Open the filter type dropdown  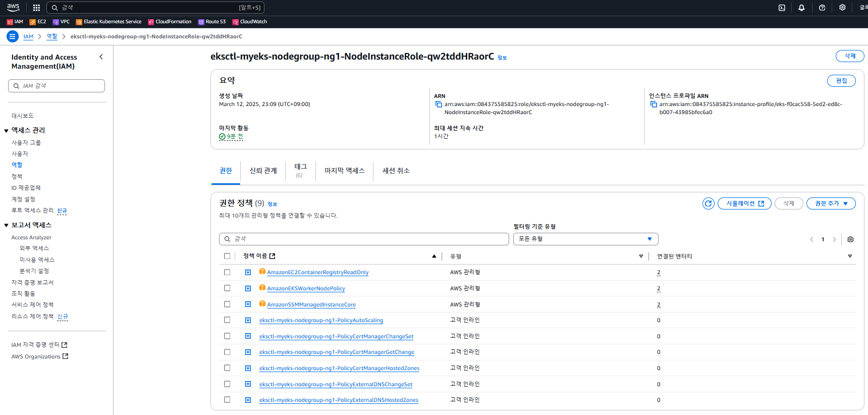tap(585, 239)
